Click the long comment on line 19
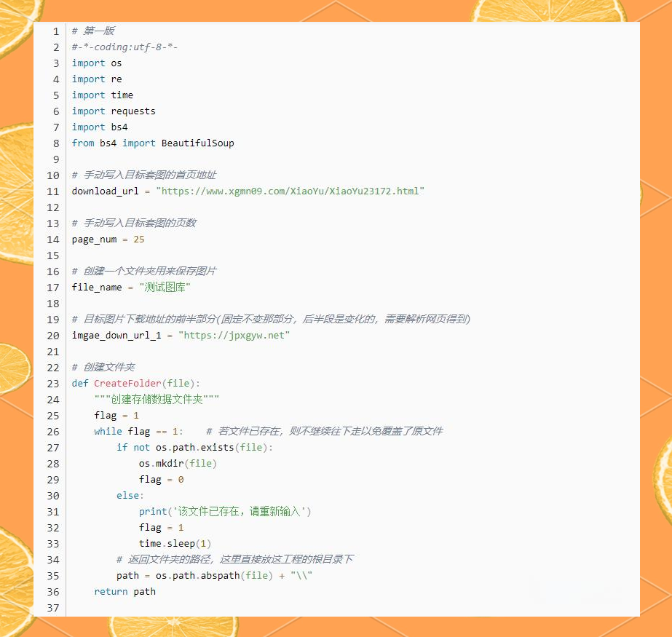This screenshot has width=672, height=637. [x=271, y=319]
